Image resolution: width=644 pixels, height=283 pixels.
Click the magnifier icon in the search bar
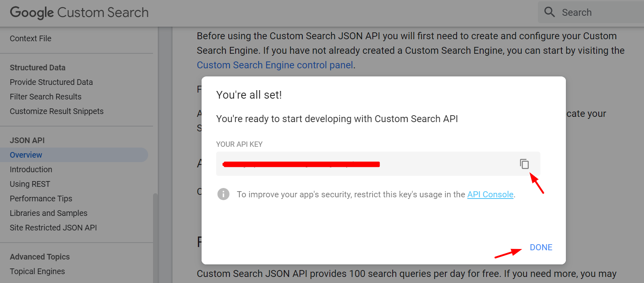click(x=549, y=12)
